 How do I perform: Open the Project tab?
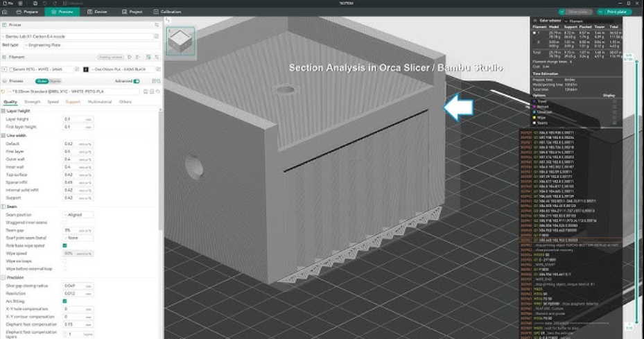[x=132, y=12]
